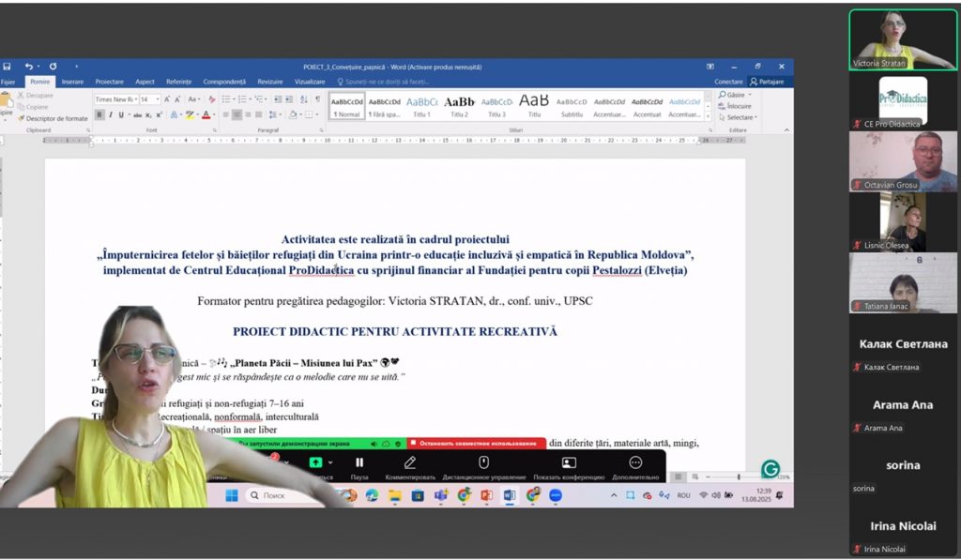Show the conference window (Показать конференцию)
This screenshot has height=560, width=961.
tap(569, 467)
